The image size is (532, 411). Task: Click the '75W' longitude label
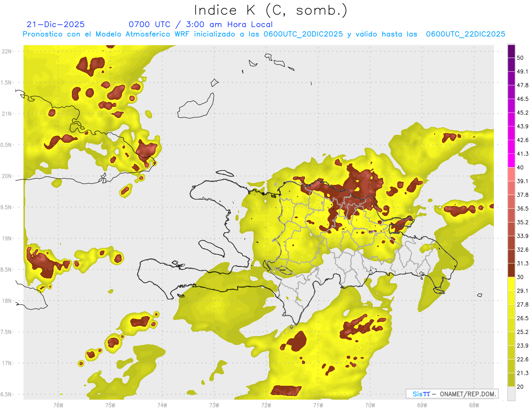coord(110,405)
